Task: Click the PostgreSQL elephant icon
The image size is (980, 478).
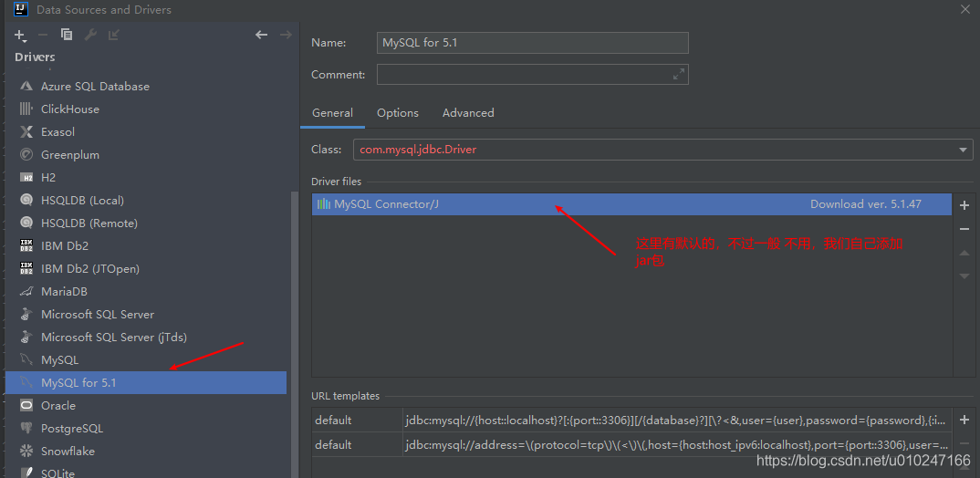Action: coord(26,428)
